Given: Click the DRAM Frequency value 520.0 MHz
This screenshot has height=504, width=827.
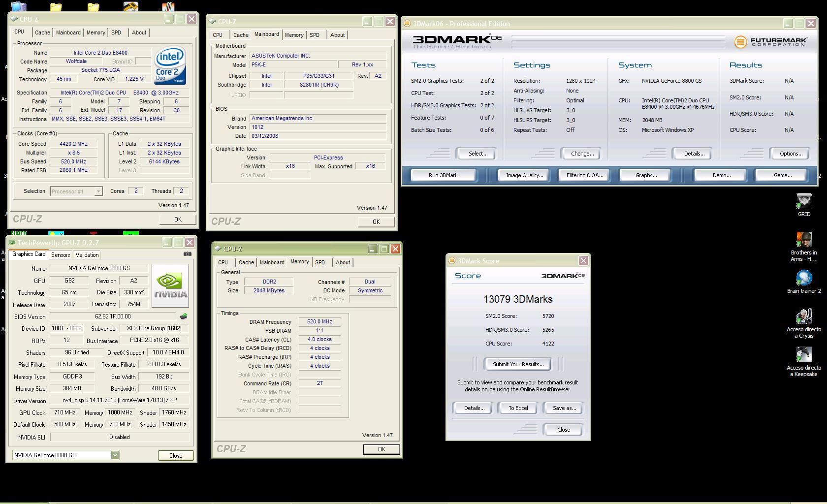Looking at the screenshot, I should click(319, 322).
